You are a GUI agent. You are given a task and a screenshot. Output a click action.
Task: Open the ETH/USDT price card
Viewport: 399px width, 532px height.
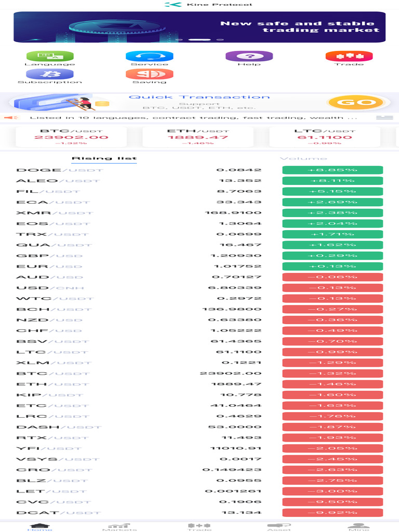198,137
